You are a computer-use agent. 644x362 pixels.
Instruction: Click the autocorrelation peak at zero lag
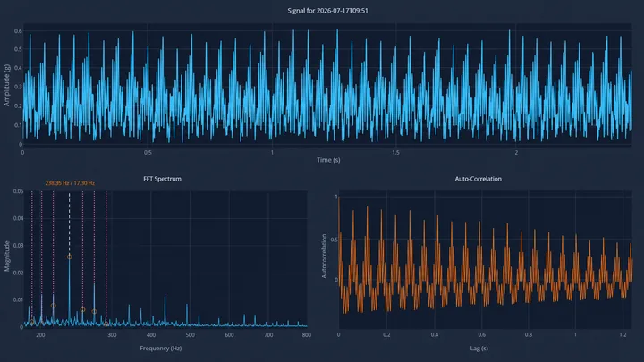tap(339, 198)
